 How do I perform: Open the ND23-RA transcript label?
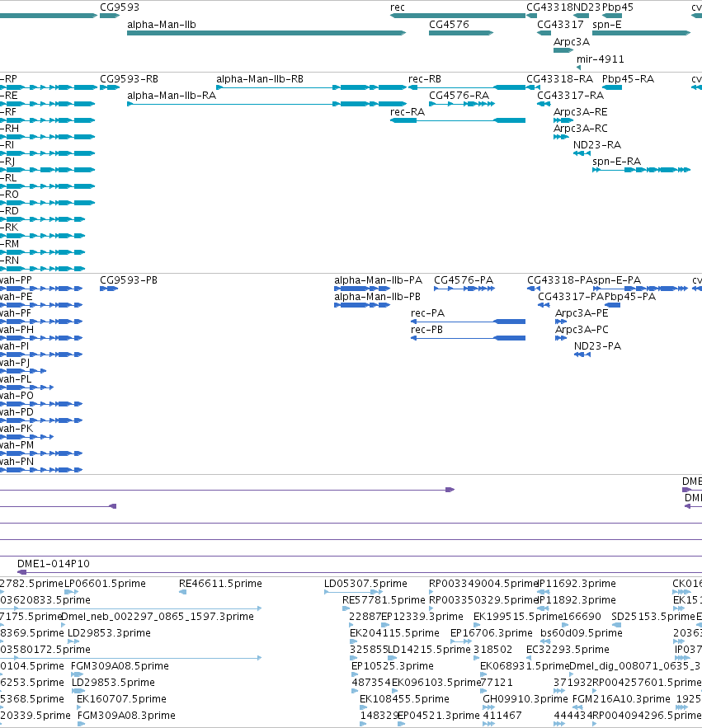click(597, 145)
